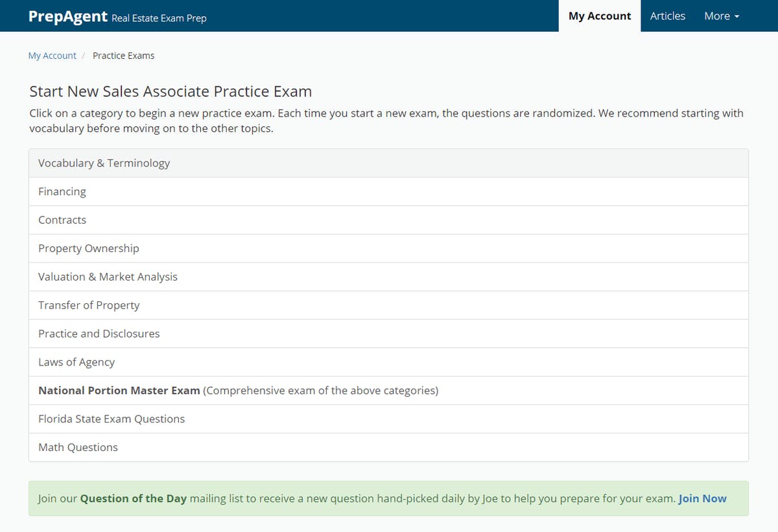
Task: Select the Practice Exams breadcrumb
Action: (123, 56)
